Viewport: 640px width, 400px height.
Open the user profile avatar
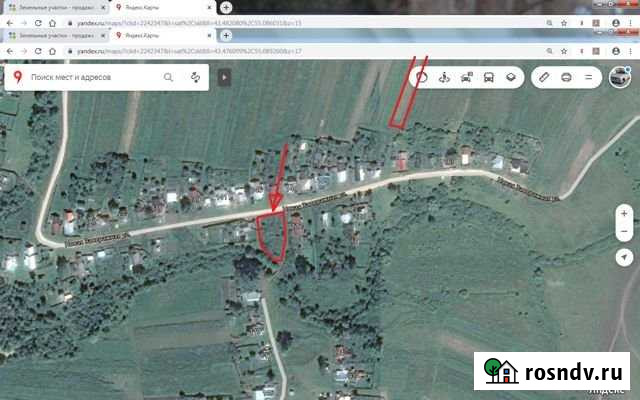point(620,77)
